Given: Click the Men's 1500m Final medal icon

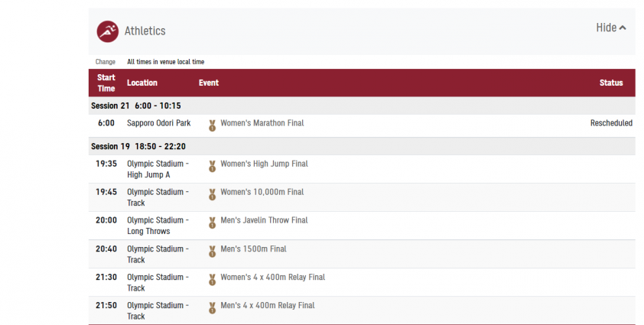Looking at the screenshot, I should (x=212, y=250).
